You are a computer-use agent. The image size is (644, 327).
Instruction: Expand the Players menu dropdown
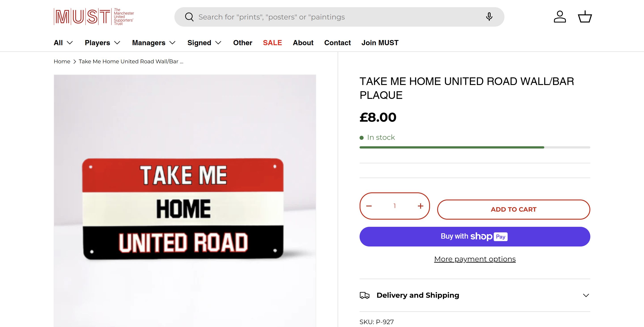coord(102,43)
